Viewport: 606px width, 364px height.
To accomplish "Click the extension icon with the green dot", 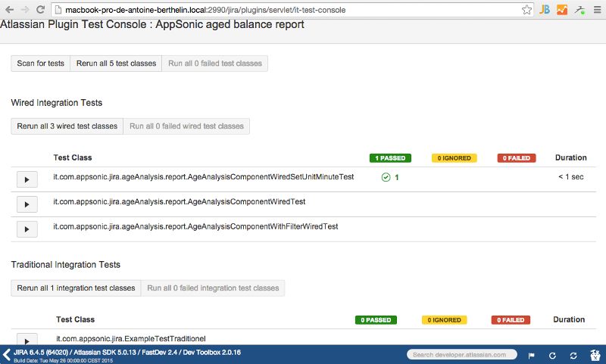I will tap(579, 10).
